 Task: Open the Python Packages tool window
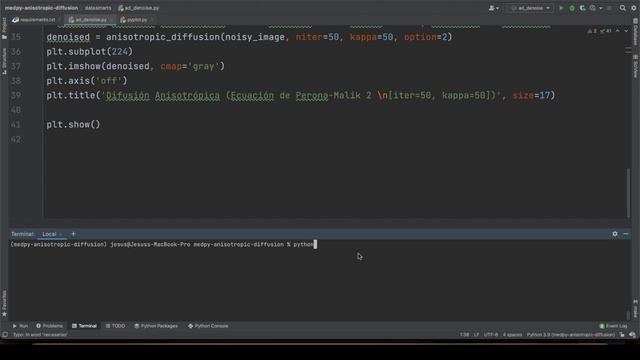[156, 326]
